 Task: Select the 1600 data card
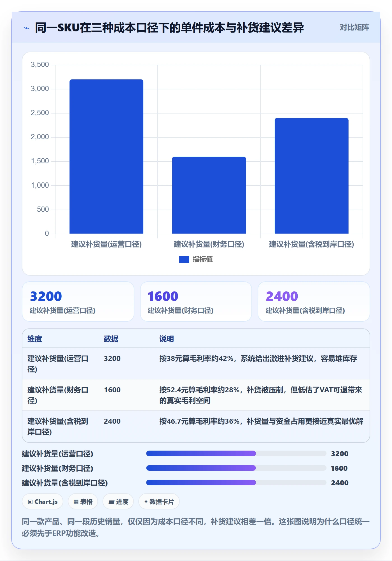pos(196,302)
